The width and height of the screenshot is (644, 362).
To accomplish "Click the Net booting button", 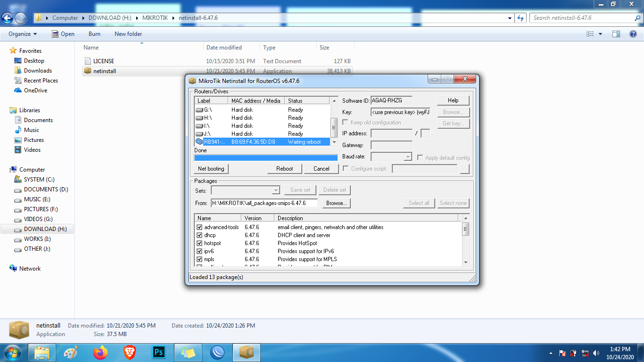I will tap(211, 169).
